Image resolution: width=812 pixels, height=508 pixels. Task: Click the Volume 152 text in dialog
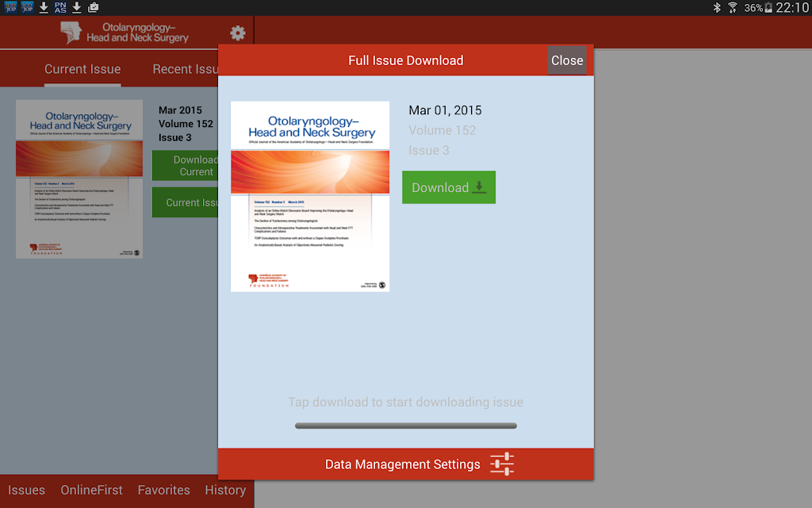pyautogui.click(x=442, y=131)
